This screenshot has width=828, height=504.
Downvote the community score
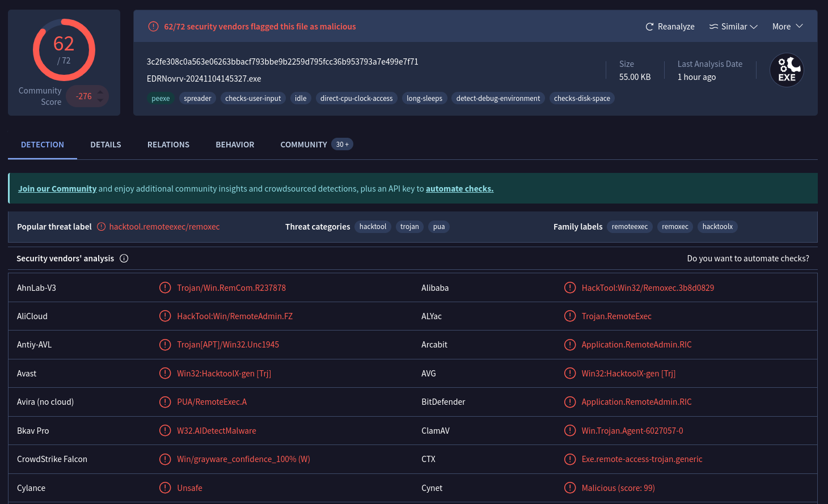(x=100, y=101)
